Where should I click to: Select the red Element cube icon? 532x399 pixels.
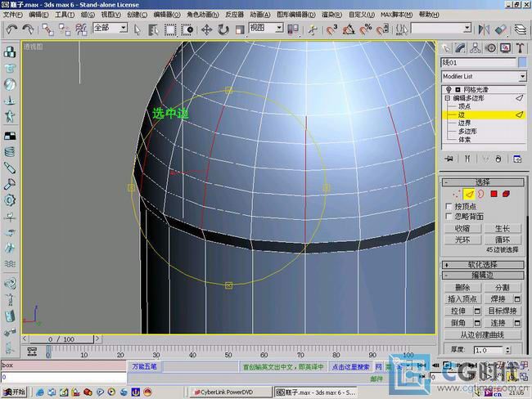(x=506, y=194)
